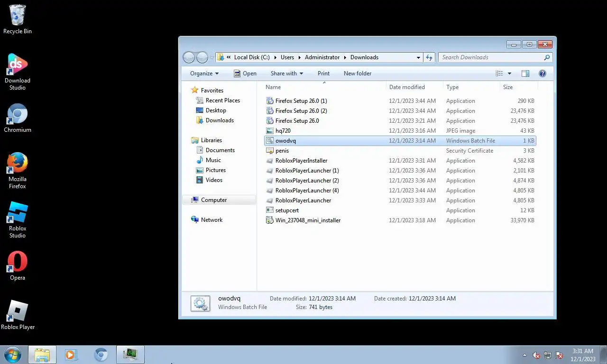Click the owodvq details pane thumbnail

pos(200,303)
